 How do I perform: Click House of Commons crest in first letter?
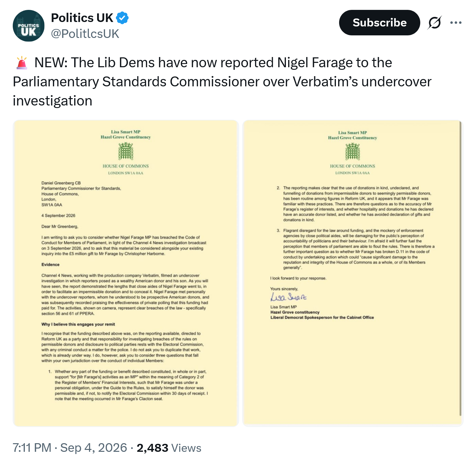pyautogui.click(x=126, y=151)
